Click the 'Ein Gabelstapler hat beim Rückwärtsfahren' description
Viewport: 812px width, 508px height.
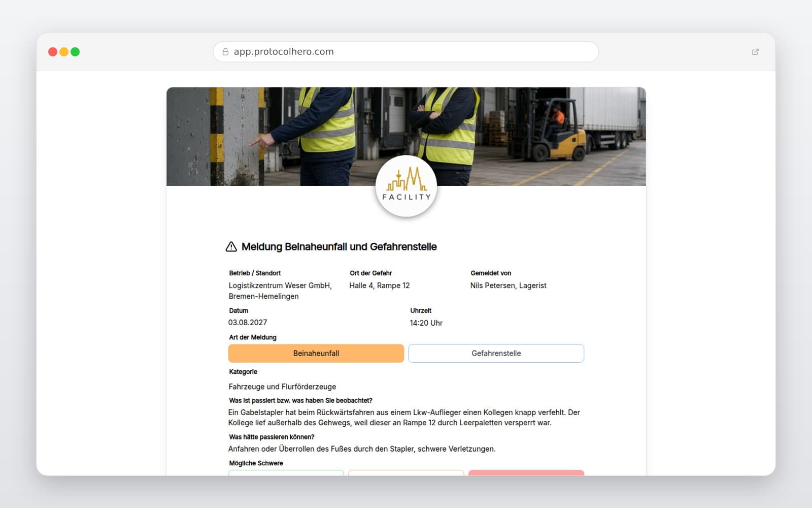tap(404, 418)
